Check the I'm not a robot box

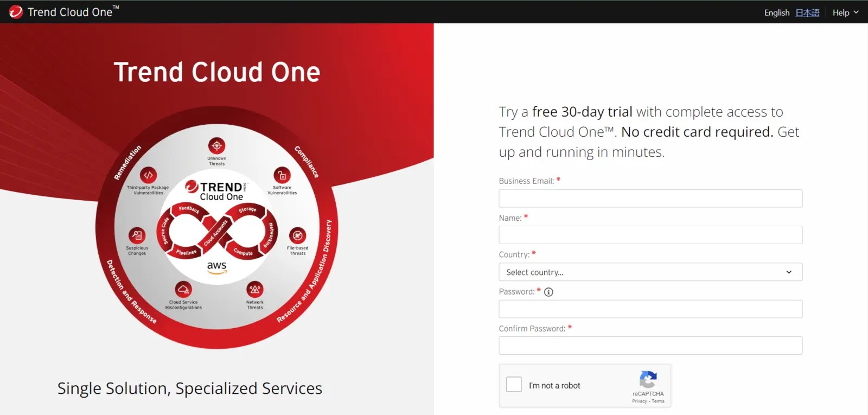click(x=514, y=385)
